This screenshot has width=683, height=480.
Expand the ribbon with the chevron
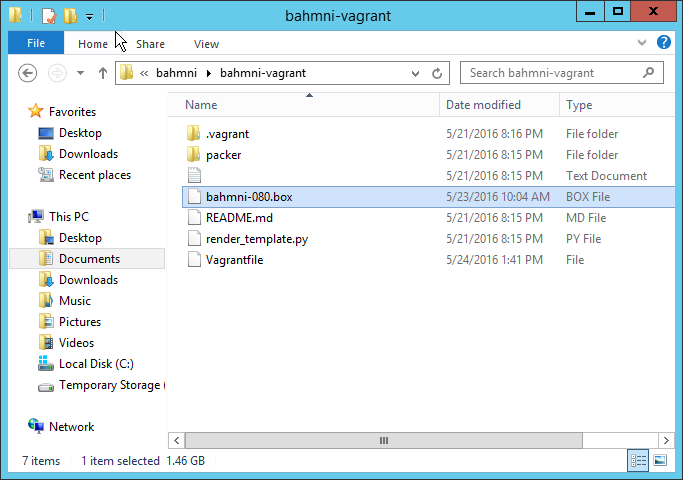pyautogui.click(x=642, y=42)
